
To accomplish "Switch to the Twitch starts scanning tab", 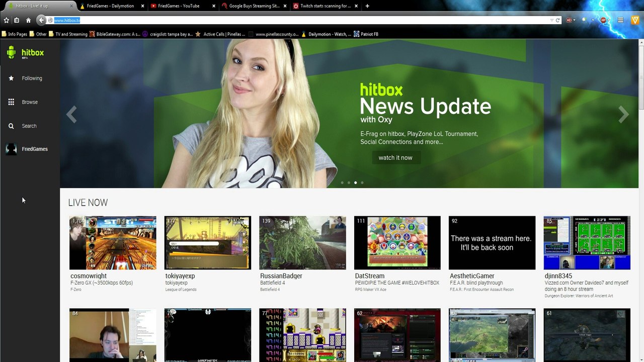I will click(x=325, y=6).
